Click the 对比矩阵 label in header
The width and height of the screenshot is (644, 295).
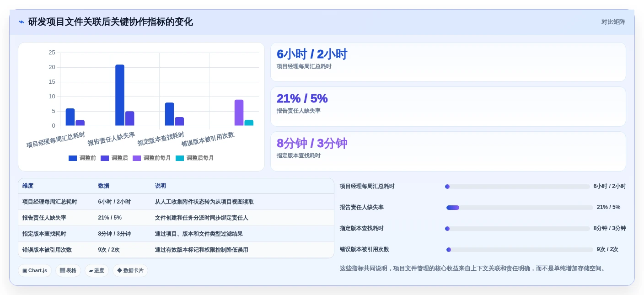coord(613,22)
